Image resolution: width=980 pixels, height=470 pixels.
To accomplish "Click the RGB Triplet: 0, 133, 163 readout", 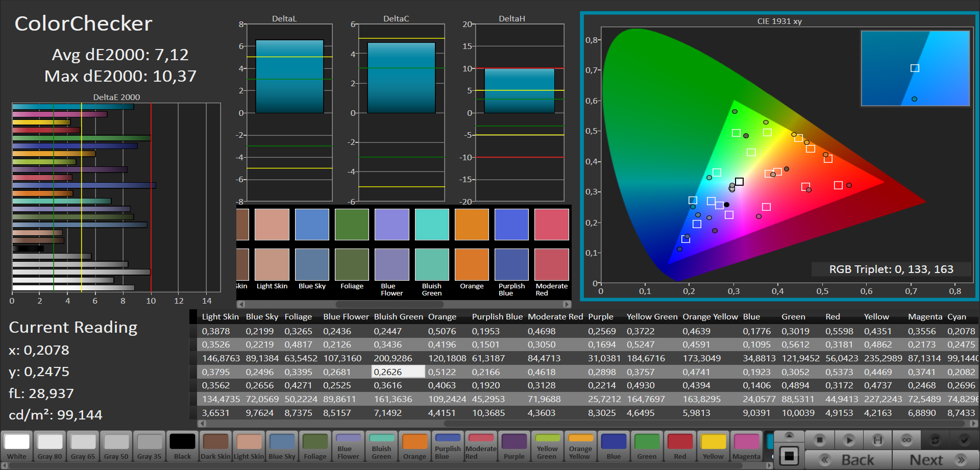I will [x=891, y=269].
